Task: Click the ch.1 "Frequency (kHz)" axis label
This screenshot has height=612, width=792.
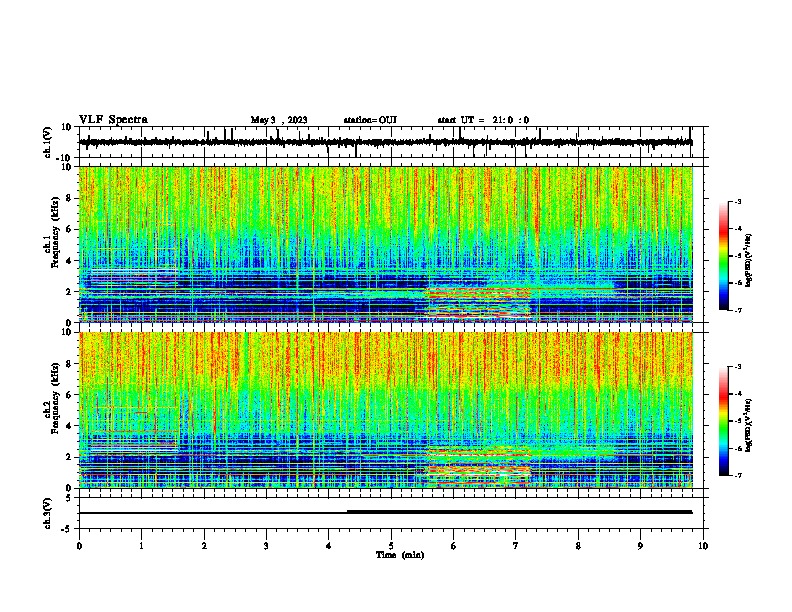Action: click(x=55, y=233)
